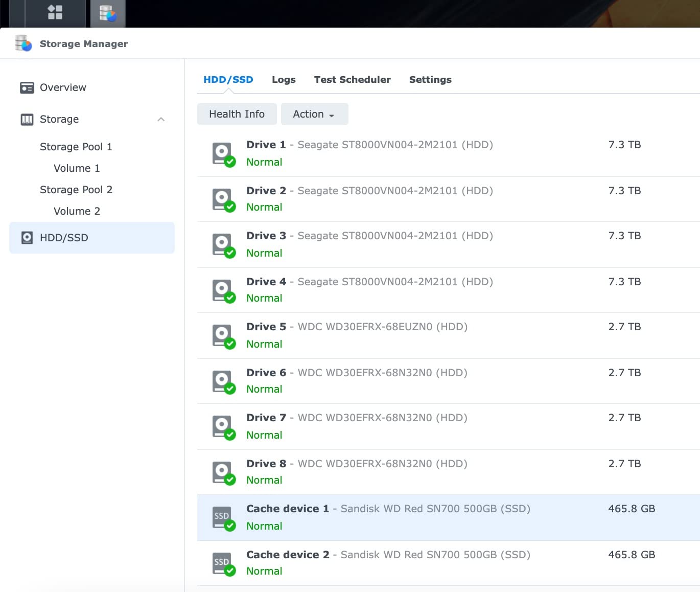This screenshot has width=700, height=592.
Task: Click the Drive 5 disk status icon
Action: pos(223,336)
